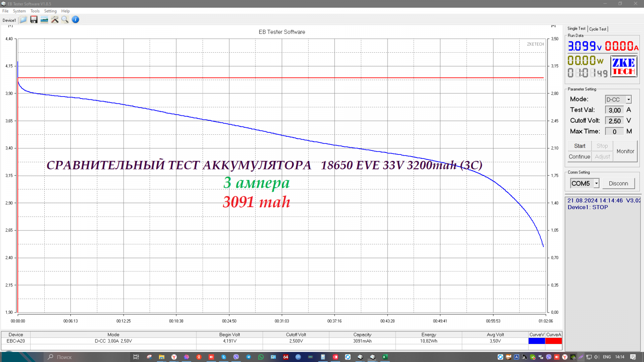Click the Cutoff Volt input field
Viewport: 644px width, 362px height.
click(614, 121)
